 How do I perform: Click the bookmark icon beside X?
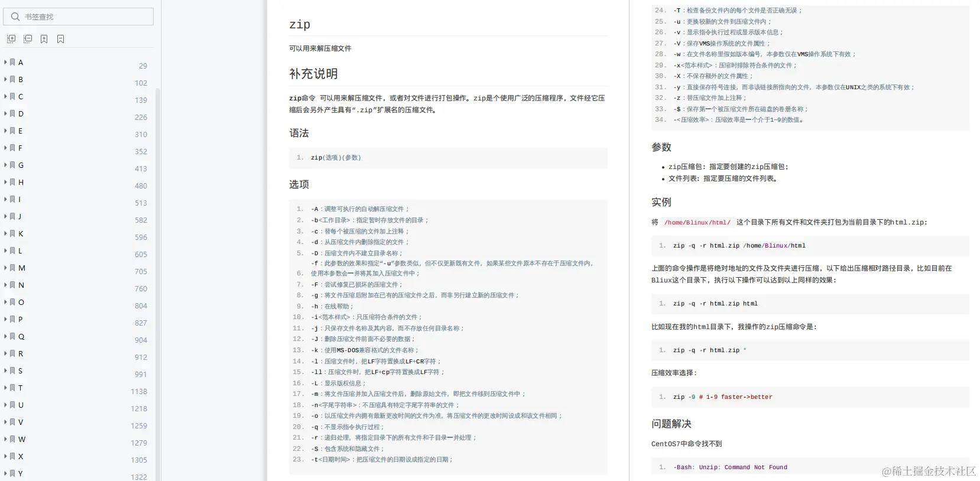click(x=12, y=456)
